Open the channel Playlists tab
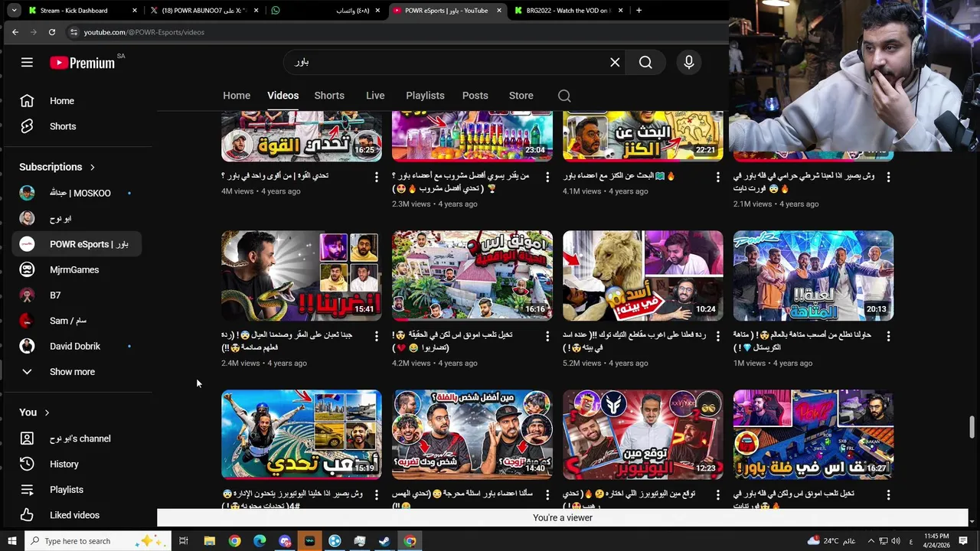This screenshot has width=980, height=551. click(x=425, y=96)
